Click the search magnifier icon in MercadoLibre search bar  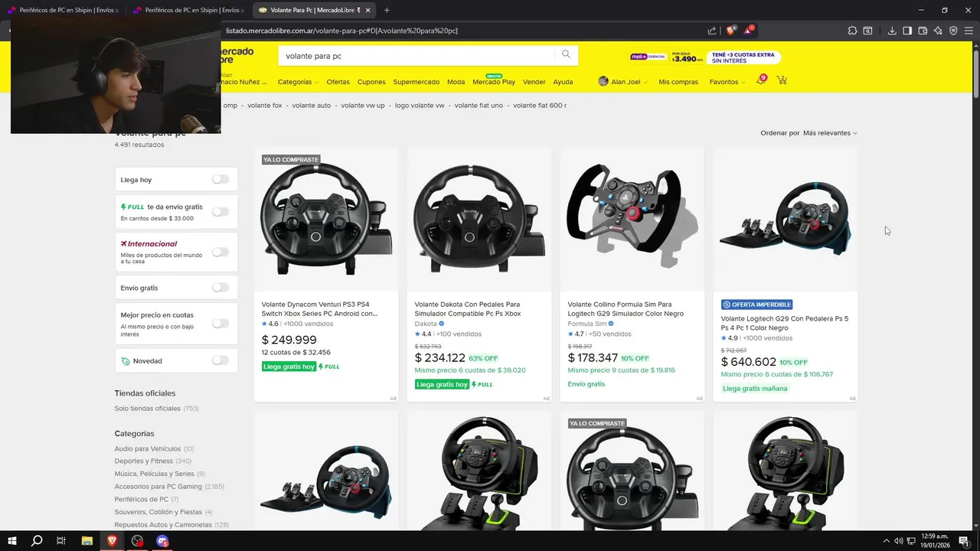coord(566,55)
